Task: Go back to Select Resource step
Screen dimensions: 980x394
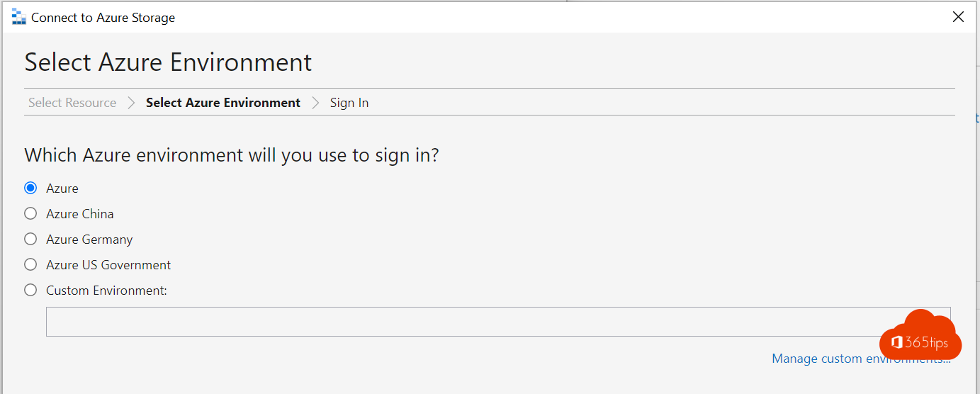Action: [x=72, y=103]
